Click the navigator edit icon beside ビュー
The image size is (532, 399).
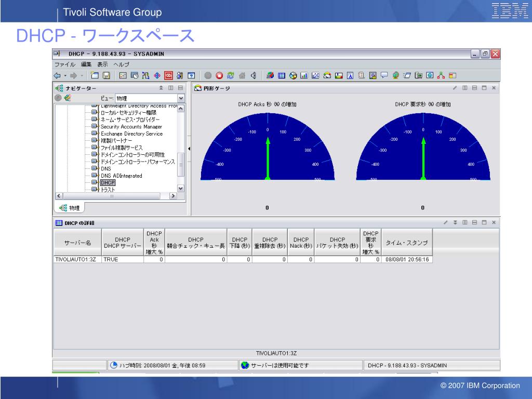coord(68,98)
